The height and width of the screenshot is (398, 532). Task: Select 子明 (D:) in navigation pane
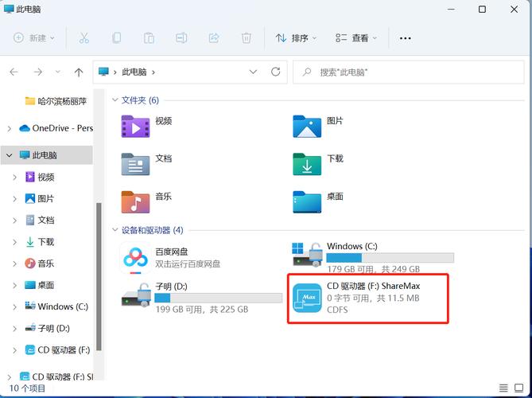point(48,329)
